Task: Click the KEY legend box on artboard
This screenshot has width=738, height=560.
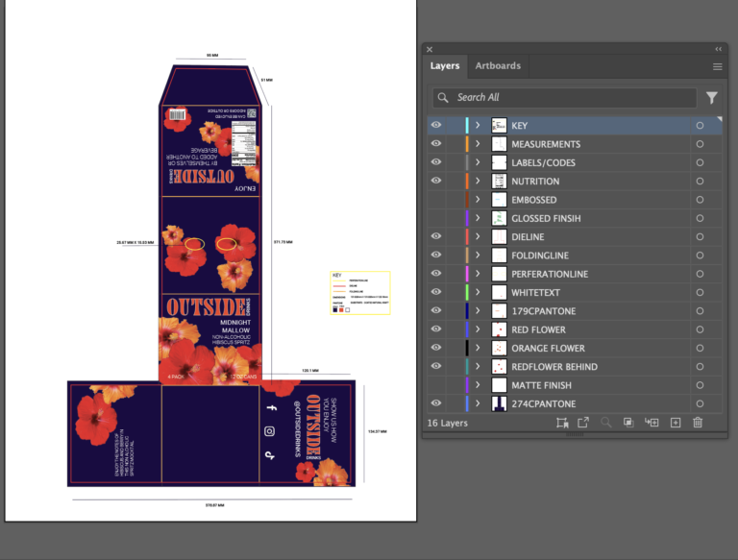Action: coord(360,293)
